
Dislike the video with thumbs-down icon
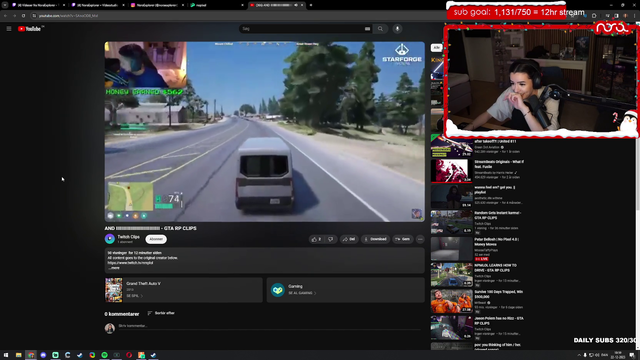[331, 239]
